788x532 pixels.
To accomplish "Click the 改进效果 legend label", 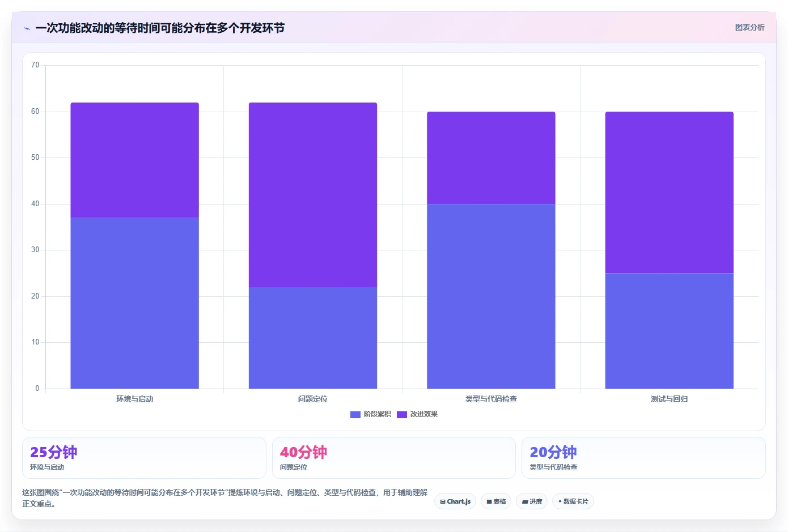I will click(424, 414).
